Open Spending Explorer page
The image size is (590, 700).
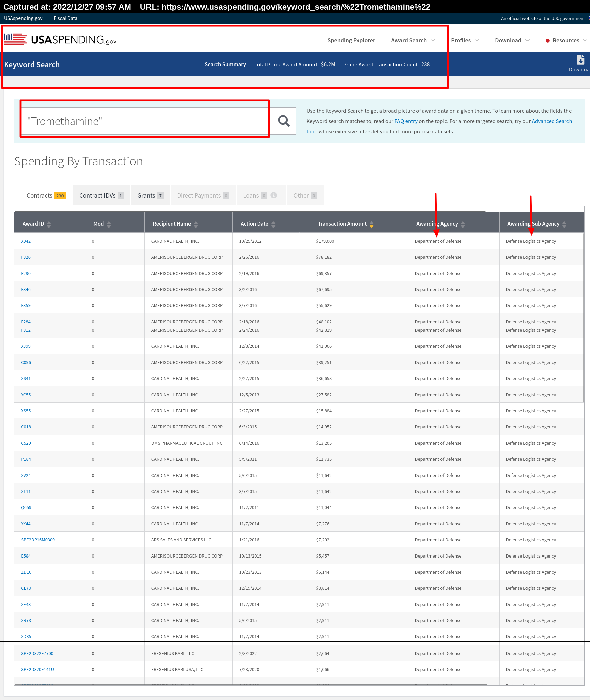coord(351,40)
